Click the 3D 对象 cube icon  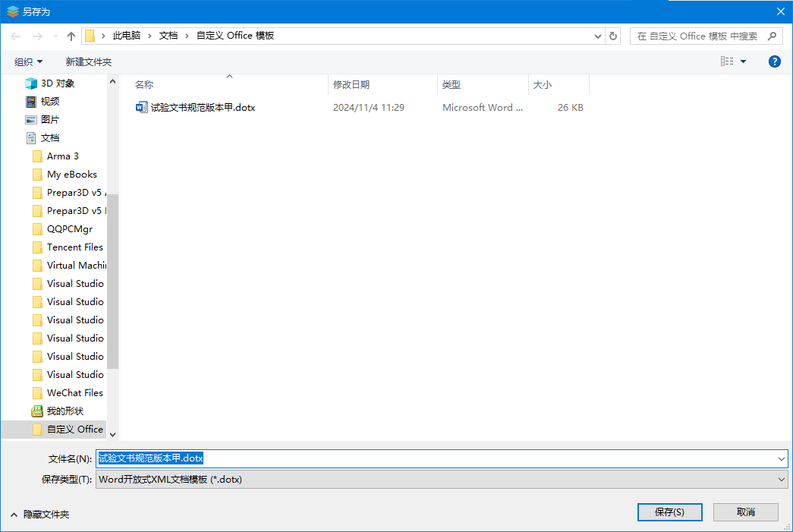[x=31, y=83]
